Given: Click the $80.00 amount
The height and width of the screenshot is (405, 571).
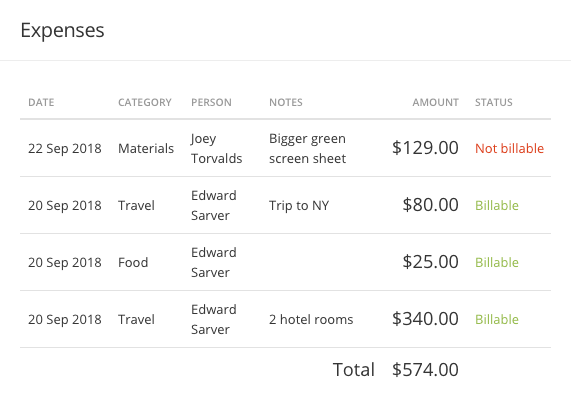Looking at the screenshot, I should click(x=430, y=205).
